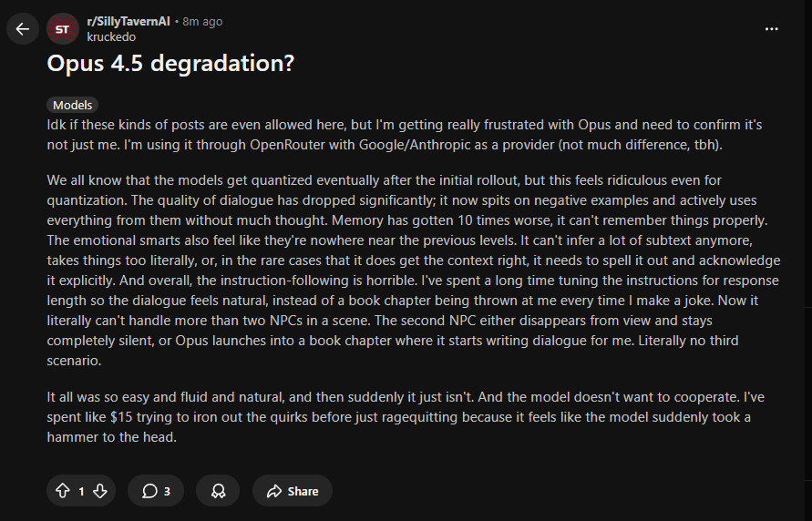Click the post's 8m ago timestamp
Image resolution: width=812 pixels, height=521 pixels.
tap(200, 21)
